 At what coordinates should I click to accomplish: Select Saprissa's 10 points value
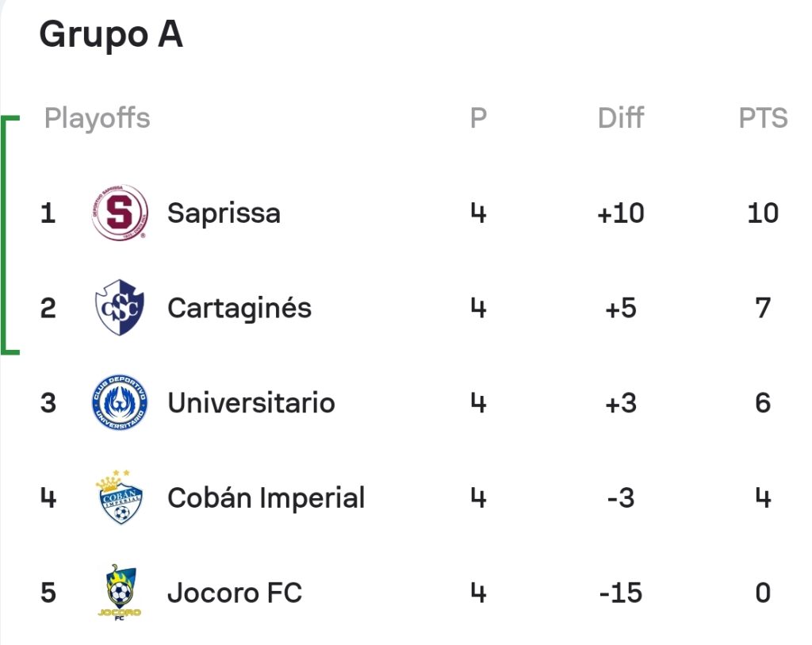(x=763, y=213)
